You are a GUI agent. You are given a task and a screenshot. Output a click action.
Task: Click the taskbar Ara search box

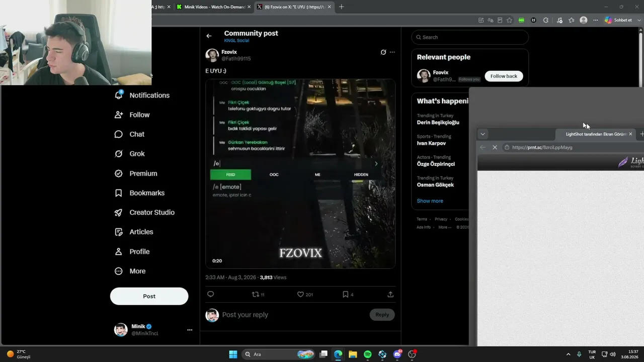pyautogui.click(x=278, y=354)
